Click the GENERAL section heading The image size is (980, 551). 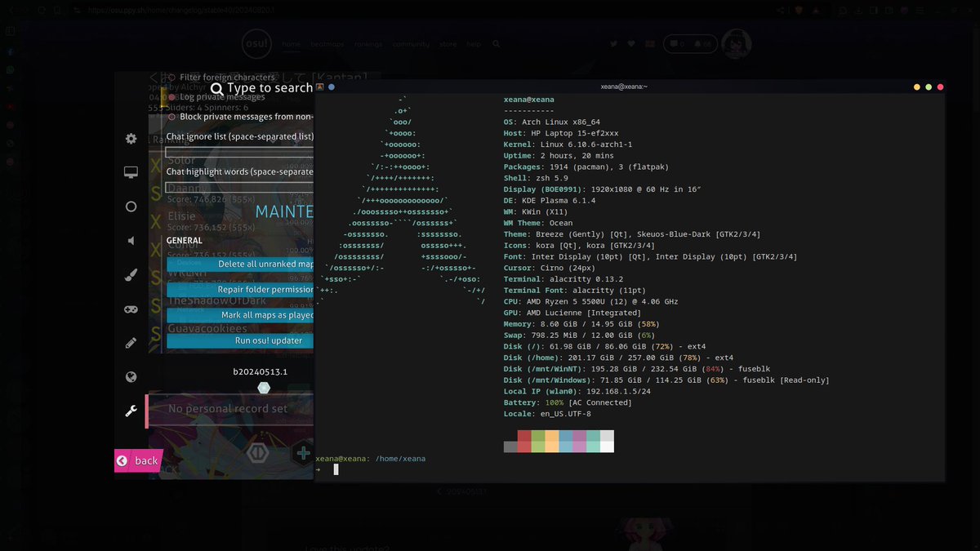[185, 241]
